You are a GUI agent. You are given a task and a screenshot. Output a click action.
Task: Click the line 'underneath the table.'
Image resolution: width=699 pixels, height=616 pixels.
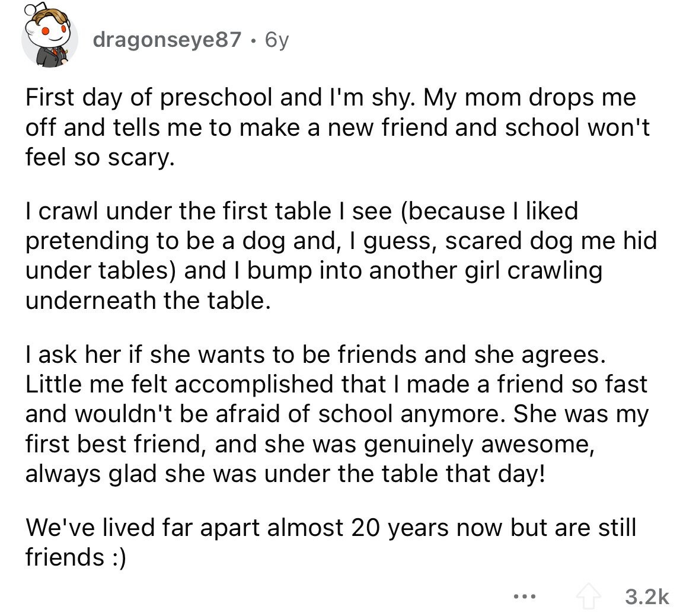148,301
